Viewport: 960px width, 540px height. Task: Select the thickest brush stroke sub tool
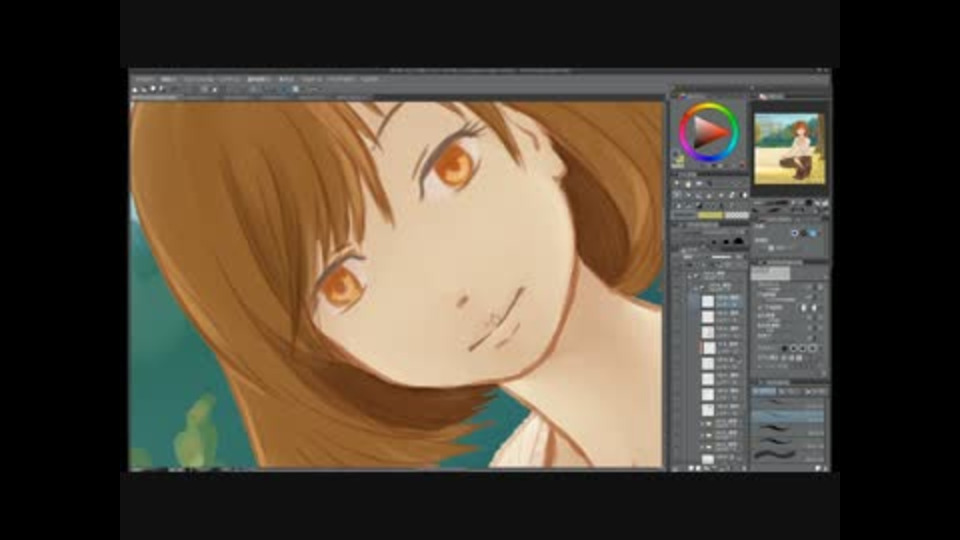point(788,454)
